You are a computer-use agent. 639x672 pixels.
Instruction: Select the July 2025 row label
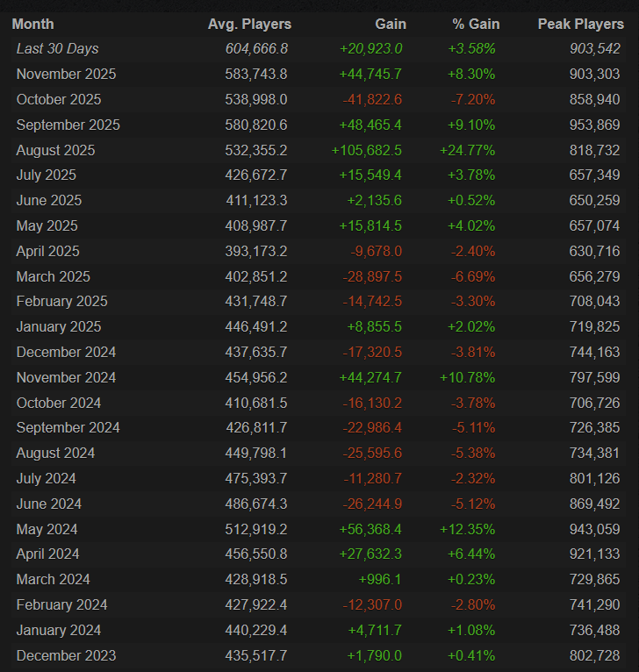(x=47, y=175)
